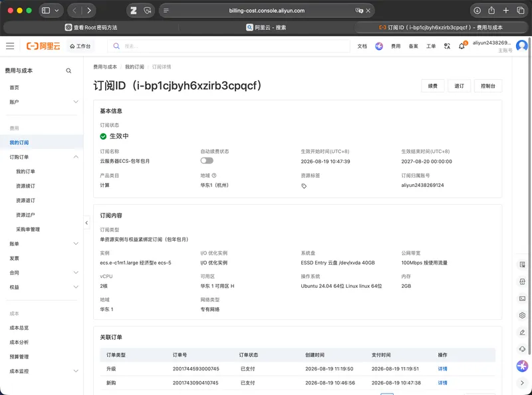Switch to the 阿里云 - 搜索 tab

click(x=266, y=27)
